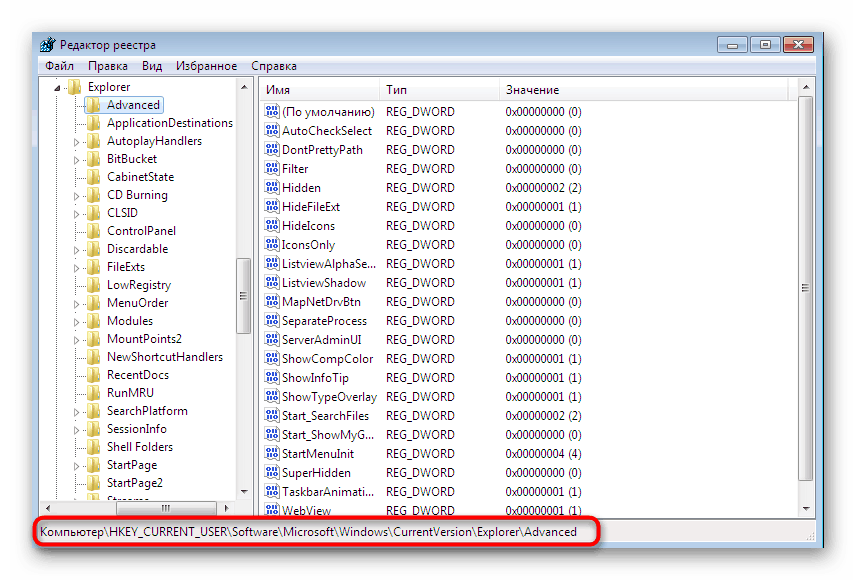This screenshot has width=856, height=580.
Task: Click the 0x00000004 (4) value data
Action: pos(543,454)
